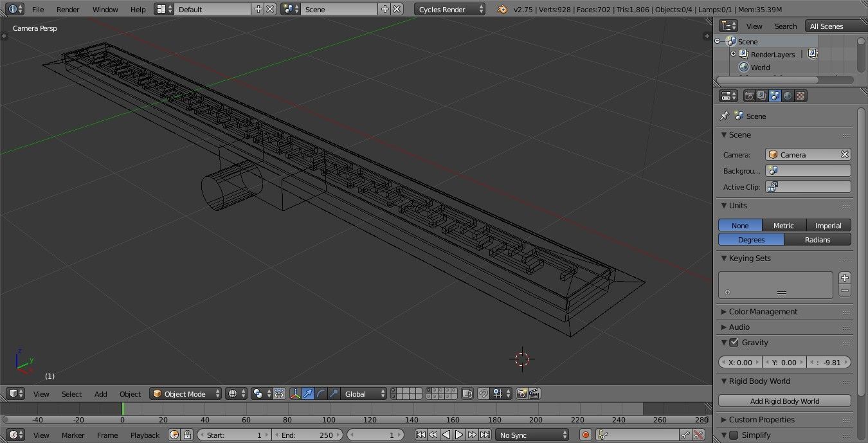The height and width of the screenshot is (443, 868).
Task: Open the Info editor type selector
Action: 15,9
